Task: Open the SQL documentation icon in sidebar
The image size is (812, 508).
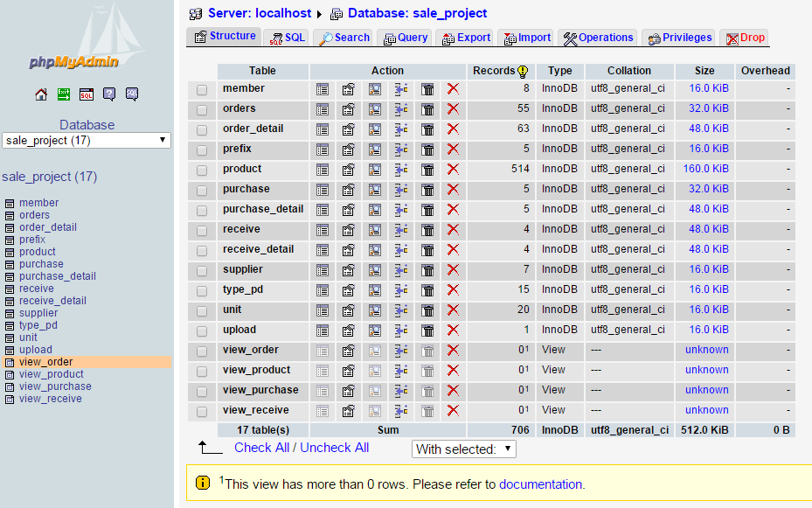Action: 132,94
